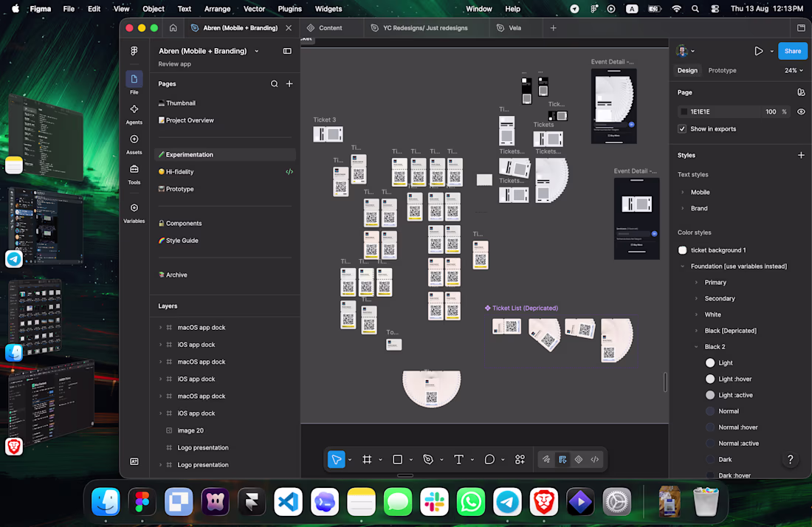This screenshot has width=812, height=527.
Task: Open the Content file tab
Action: [x=331, y=28]
